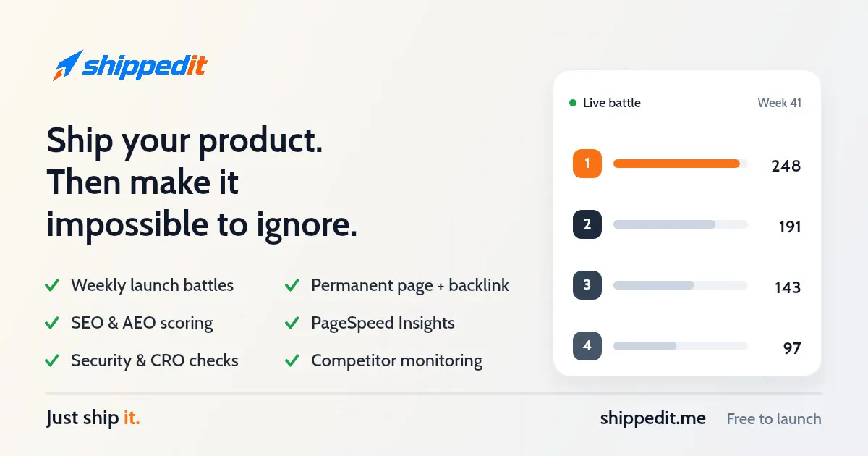Click the shippedit wordmark text
This screenshot has width=868, height=456.
click(145, 67)
